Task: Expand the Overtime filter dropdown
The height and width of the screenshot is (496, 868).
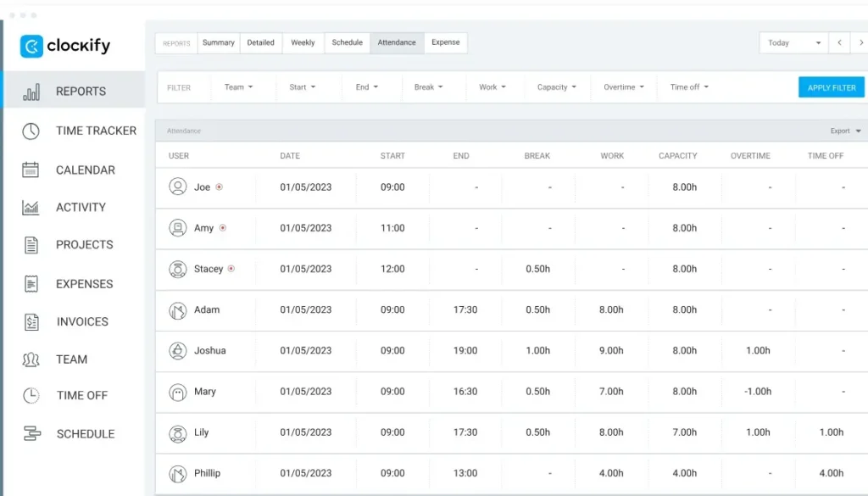Action: point(623,87)
